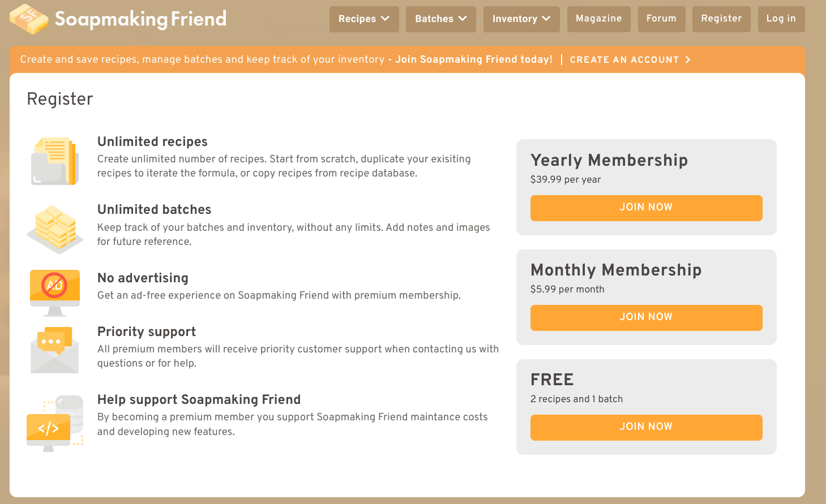Join the Monthly Membership plan
This screenshot has width=826, height=504.
tap(646, 317)
